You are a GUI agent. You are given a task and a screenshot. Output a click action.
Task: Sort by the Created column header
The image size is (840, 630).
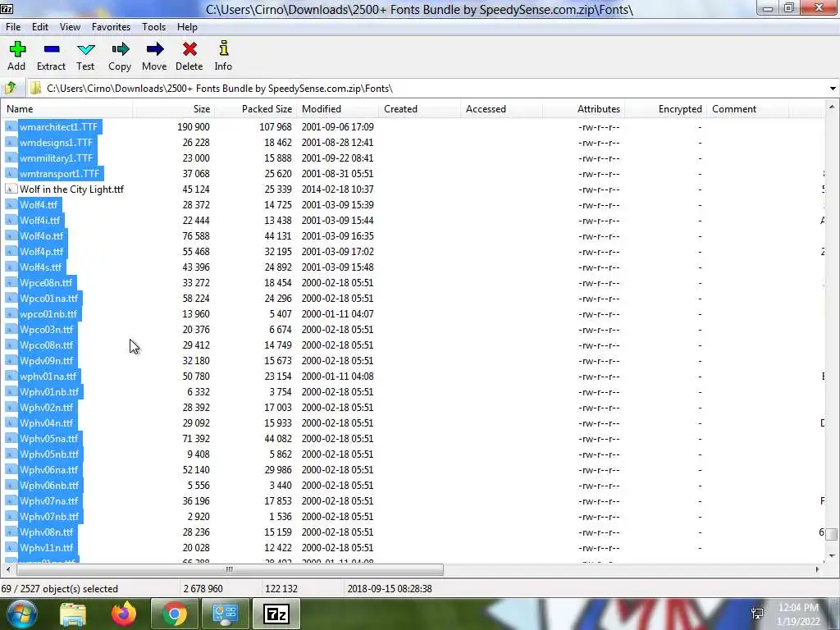pos(419,109)
